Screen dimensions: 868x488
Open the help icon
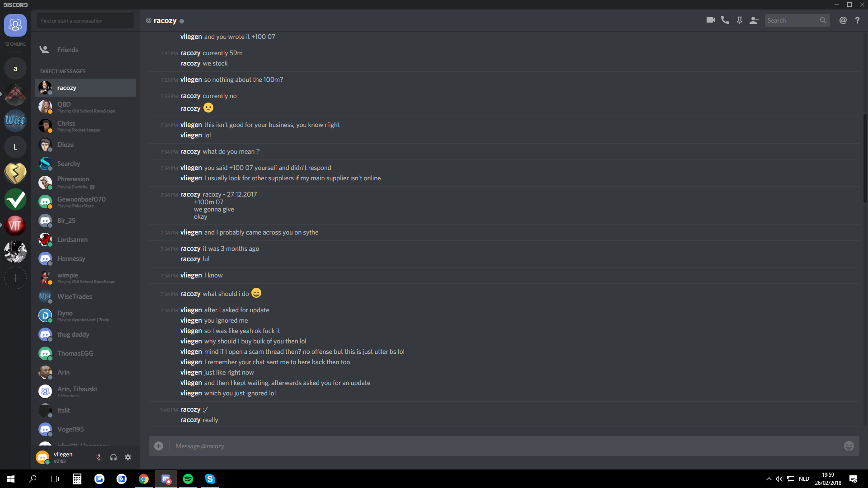857,20
